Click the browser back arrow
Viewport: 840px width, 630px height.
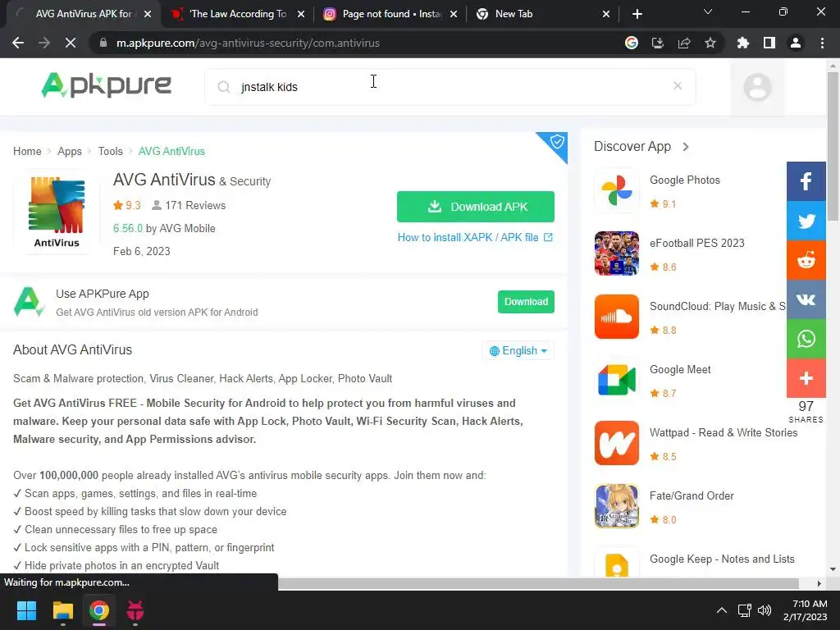click(x=18, y=43)
